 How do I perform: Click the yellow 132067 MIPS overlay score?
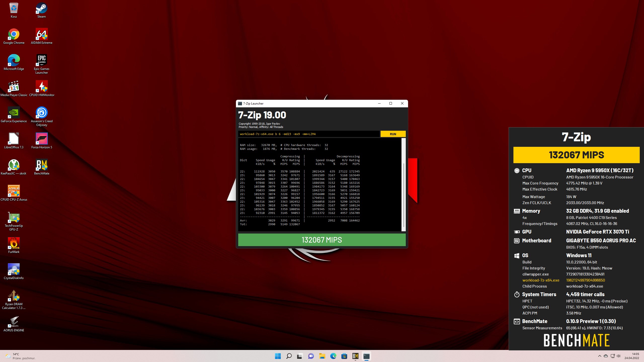(576, 155)
